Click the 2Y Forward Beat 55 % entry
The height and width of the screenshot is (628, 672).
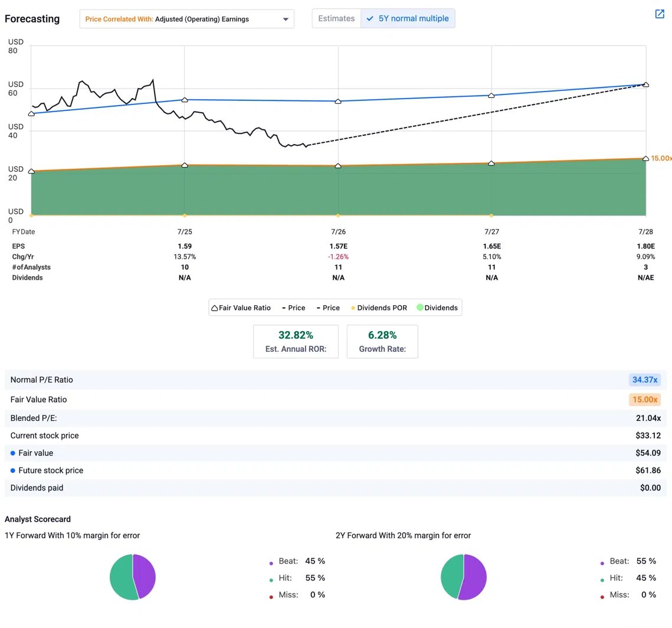tap(628, 561)
